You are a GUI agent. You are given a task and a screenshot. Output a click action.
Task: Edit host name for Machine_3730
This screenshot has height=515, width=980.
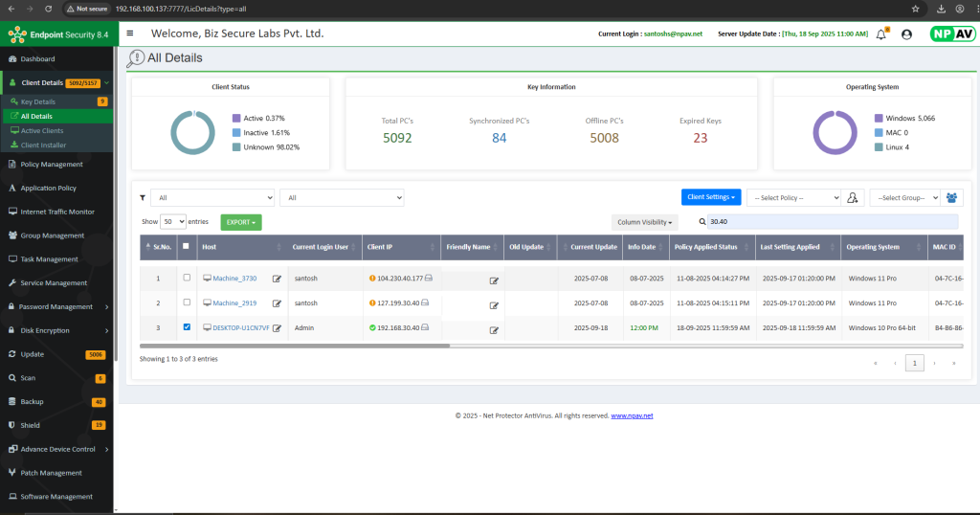[277, 279]
